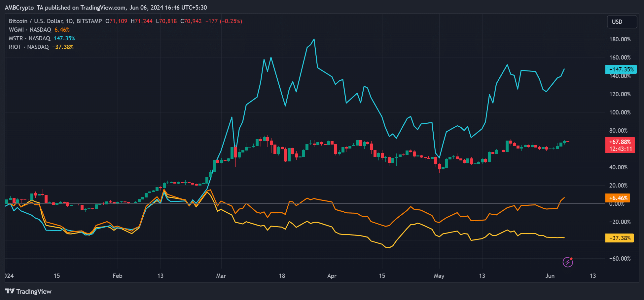This screenshot has height=300, width=644.
Task: Click the Mar label on time axis
Action: (221, 276)
